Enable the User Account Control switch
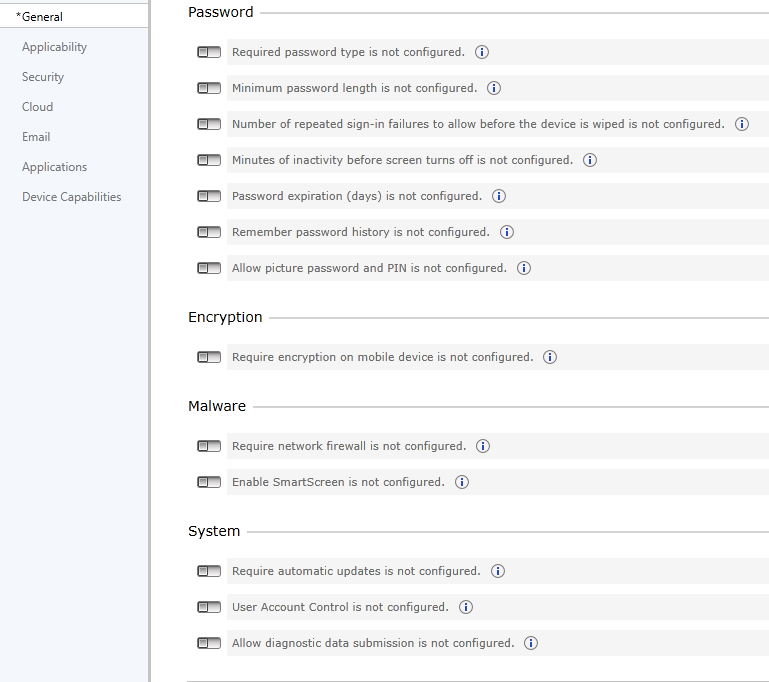Screen dimensions: 769x682 click(x=209, y=607)
